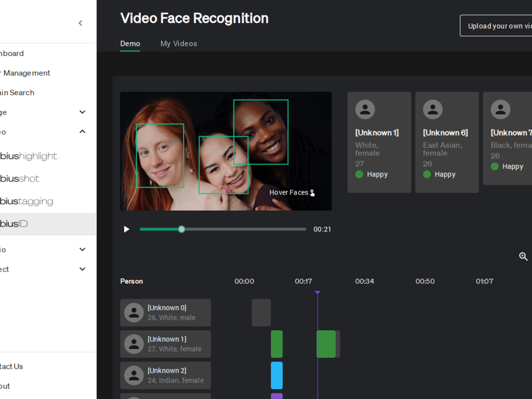Click the purple timeline segment in the bottom row
This screenshot has width=532, height=399.
pyautogui.click(x=277, y=396)
